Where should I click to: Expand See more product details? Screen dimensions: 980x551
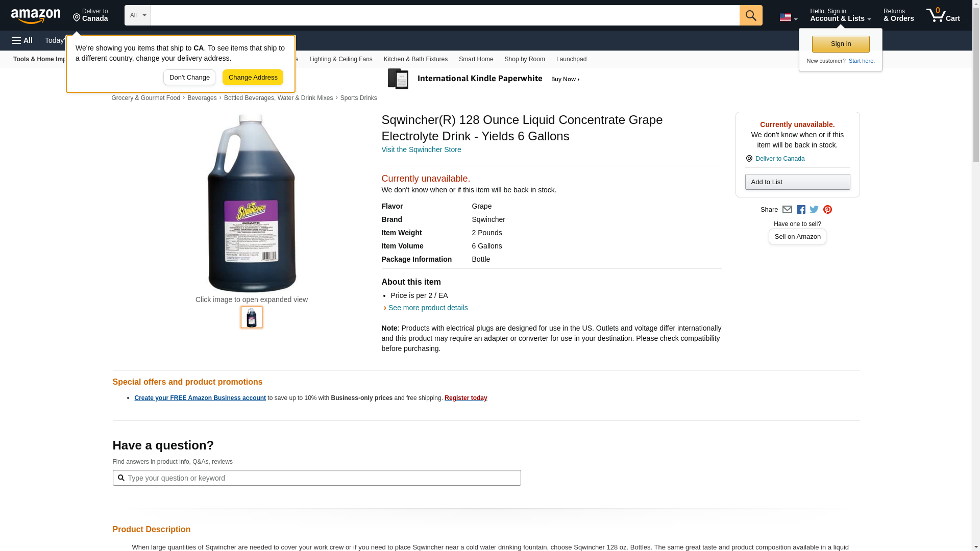[428, 308]
